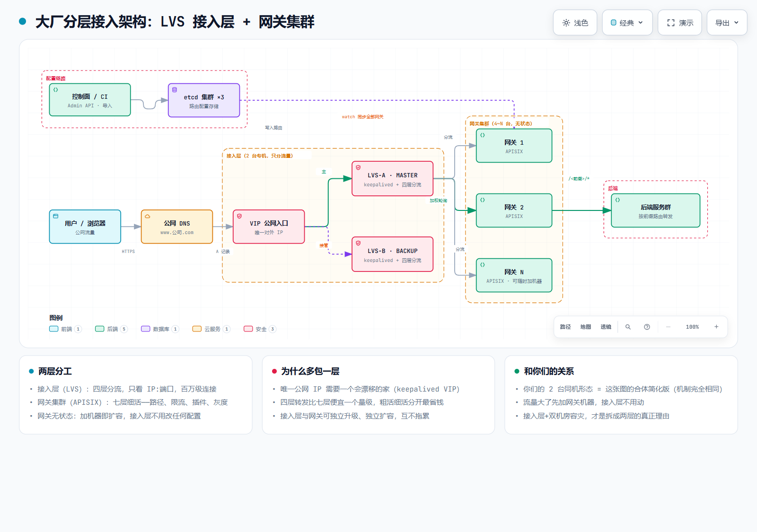Viewport: 757px width, 532px height.
Task: Click the code icon on 网关 N node
Action: [483, 265]
